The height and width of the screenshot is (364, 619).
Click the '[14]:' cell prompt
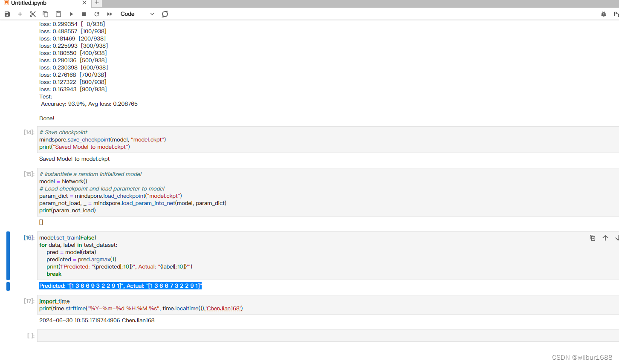29,133
